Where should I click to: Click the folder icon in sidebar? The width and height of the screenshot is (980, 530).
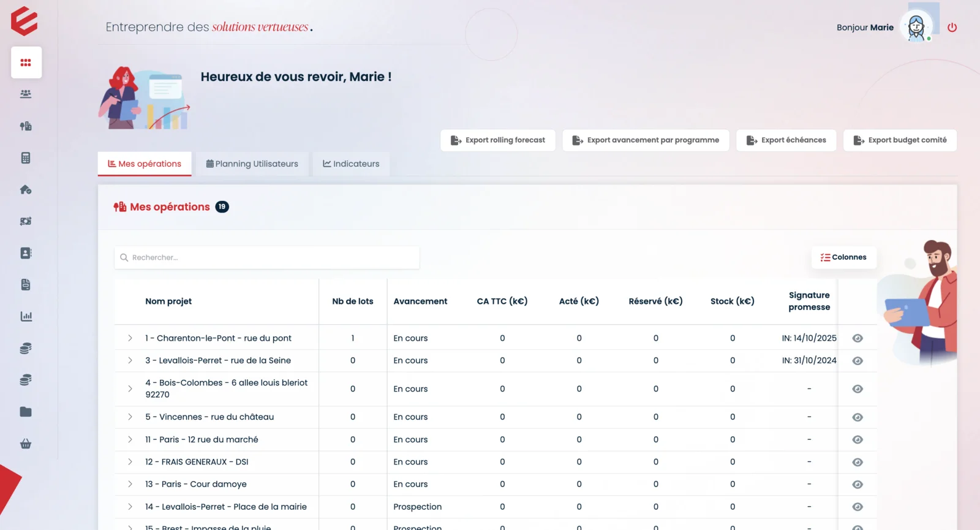click(26, 412)
